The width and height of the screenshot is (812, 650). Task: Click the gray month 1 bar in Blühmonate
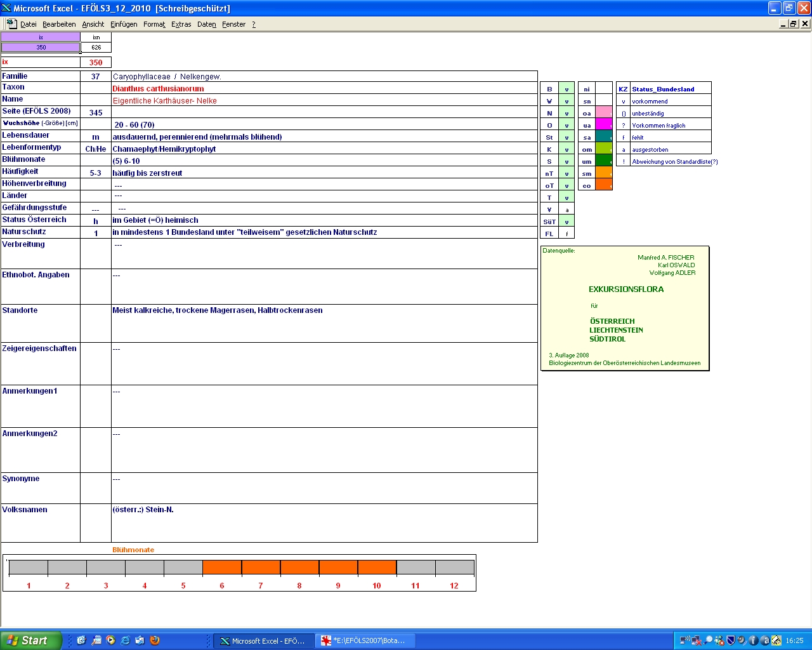[29, 567]
